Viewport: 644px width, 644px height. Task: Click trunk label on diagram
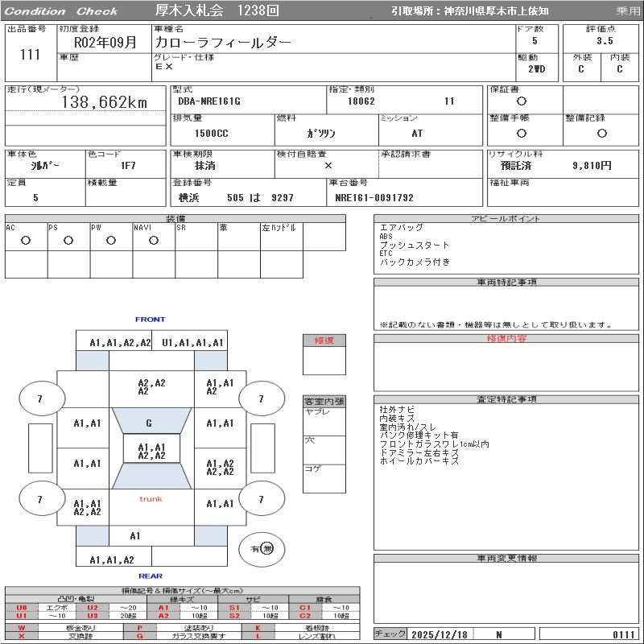coord(151,499)
